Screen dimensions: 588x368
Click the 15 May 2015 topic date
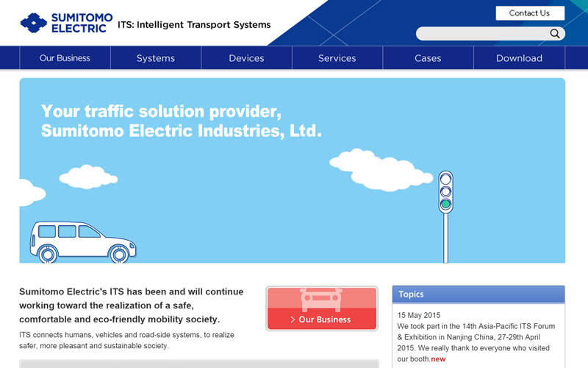coord(419,315)
